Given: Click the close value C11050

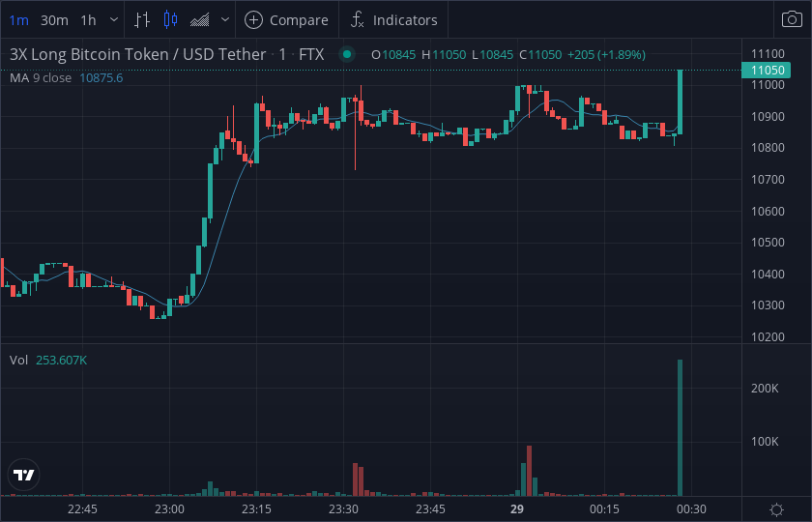Looking at the screenshot, I should 540,54.
